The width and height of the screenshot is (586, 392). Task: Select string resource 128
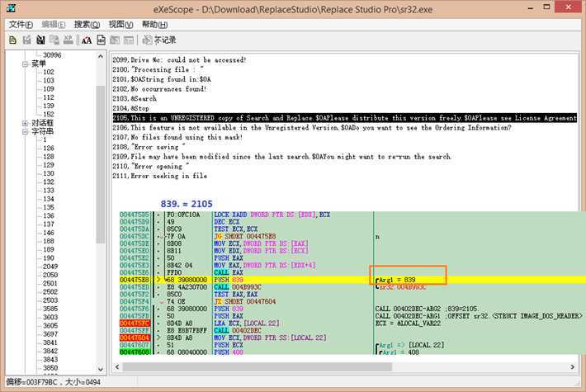point(49,157)
